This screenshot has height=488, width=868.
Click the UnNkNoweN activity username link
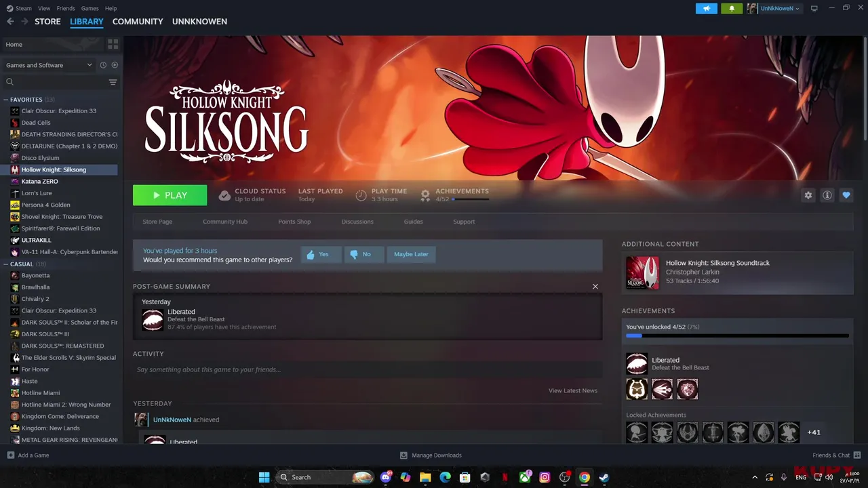[172, 420]
